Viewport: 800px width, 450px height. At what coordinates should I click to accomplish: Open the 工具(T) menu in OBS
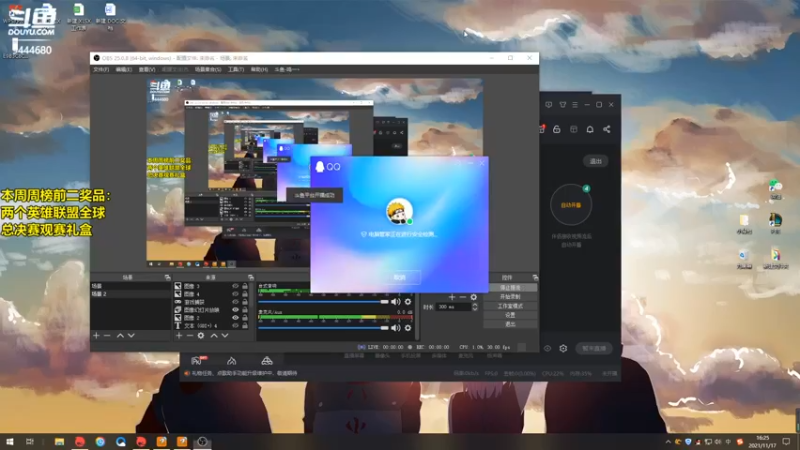pyautogui.click(x=236, y=69)
